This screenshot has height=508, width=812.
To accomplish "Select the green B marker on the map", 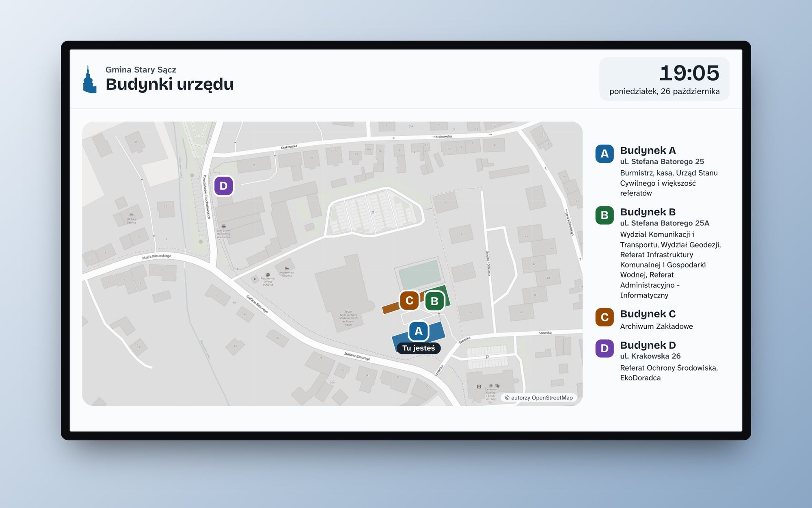I will [434, 301].
